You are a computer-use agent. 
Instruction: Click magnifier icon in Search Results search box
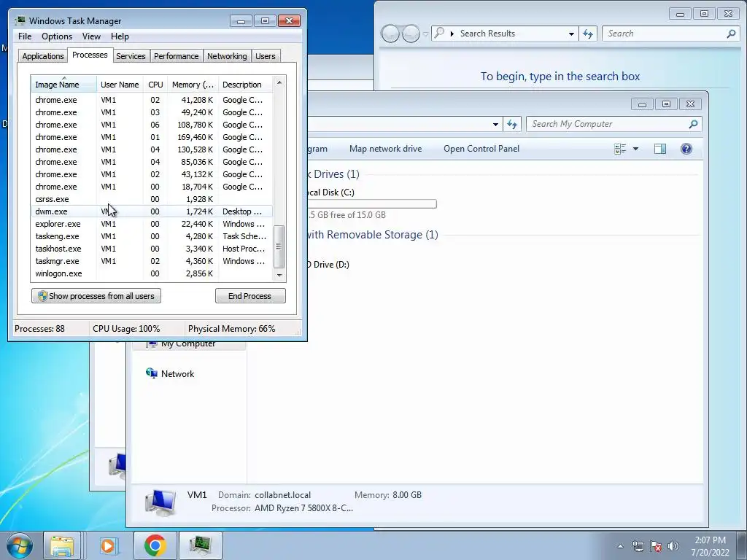point(731,34)
